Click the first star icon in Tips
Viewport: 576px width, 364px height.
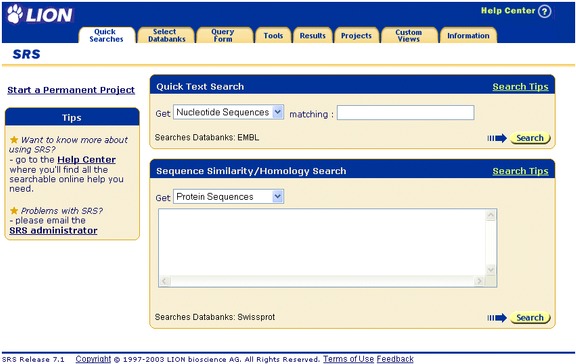tap(14, 140)
